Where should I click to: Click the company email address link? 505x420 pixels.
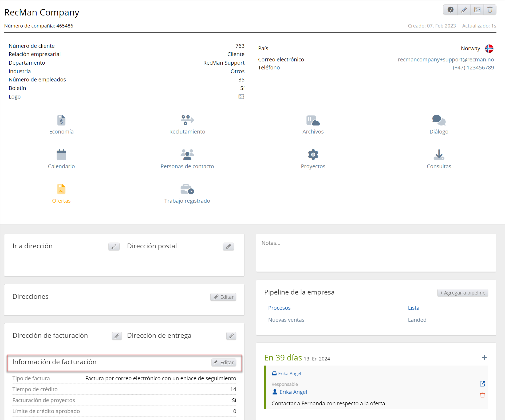(445, 60)
